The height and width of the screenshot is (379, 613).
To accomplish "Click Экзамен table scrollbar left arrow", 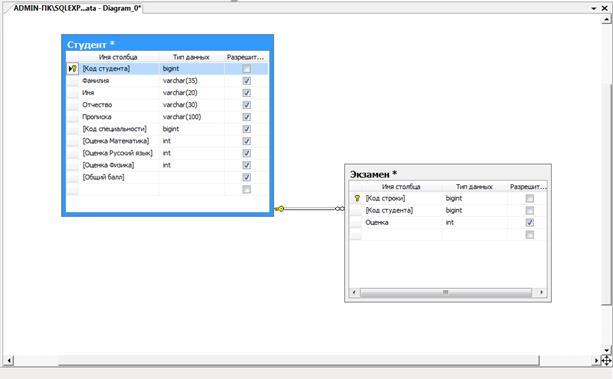I will click(x=354, y=293).
